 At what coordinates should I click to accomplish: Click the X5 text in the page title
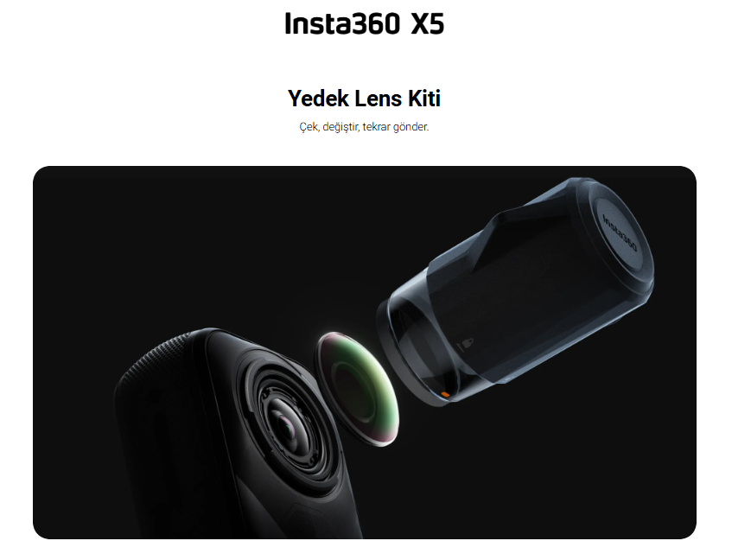[427, 24]
